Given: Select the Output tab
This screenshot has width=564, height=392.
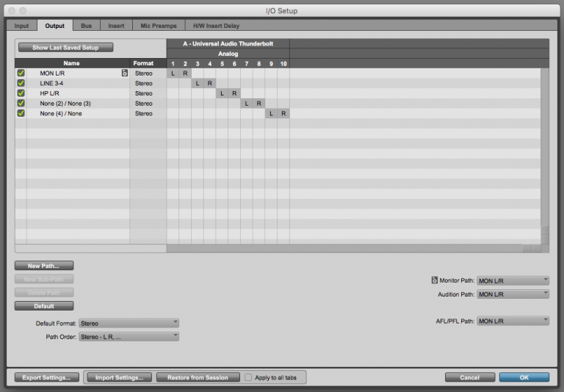Looking at the screenshot, I should 54,26.
